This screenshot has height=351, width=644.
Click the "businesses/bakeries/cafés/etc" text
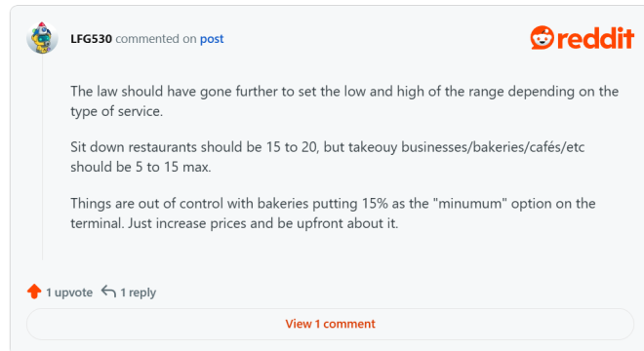[493, 147]
